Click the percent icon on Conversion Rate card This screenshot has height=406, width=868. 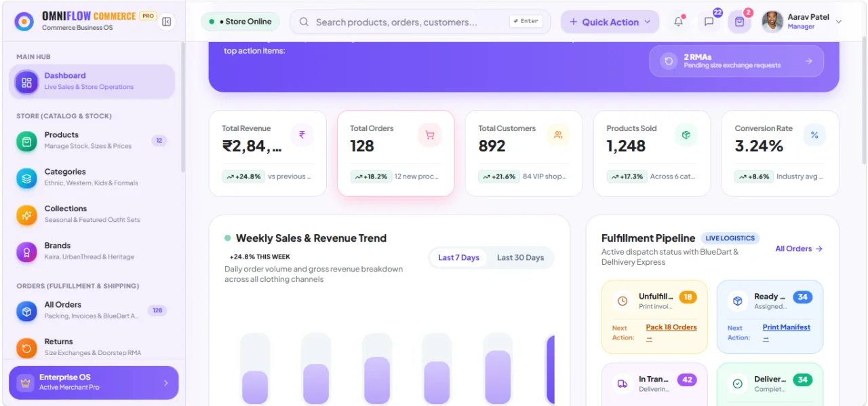(814, 134)
